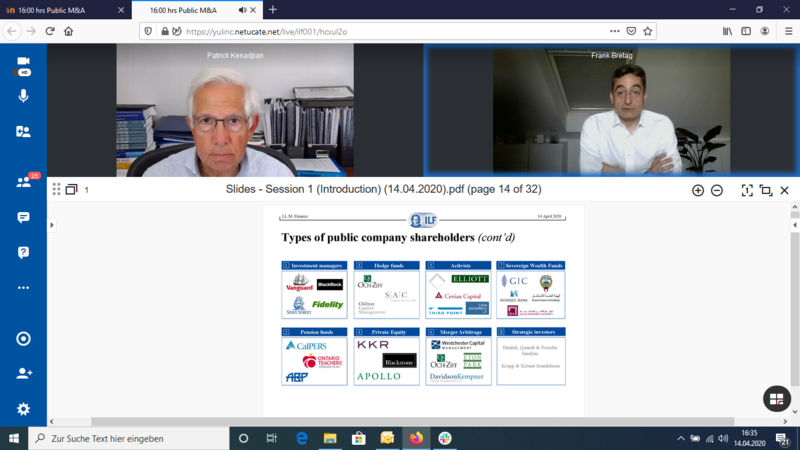Open volume control in system tray
This screenshot has height=450, width=800.
[723, 438]
